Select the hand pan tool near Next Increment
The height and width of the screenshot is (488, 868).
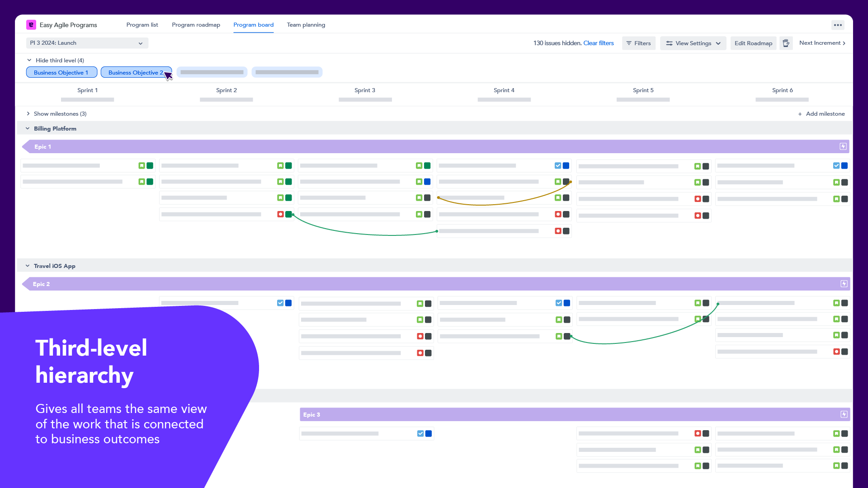click(786, 43)
